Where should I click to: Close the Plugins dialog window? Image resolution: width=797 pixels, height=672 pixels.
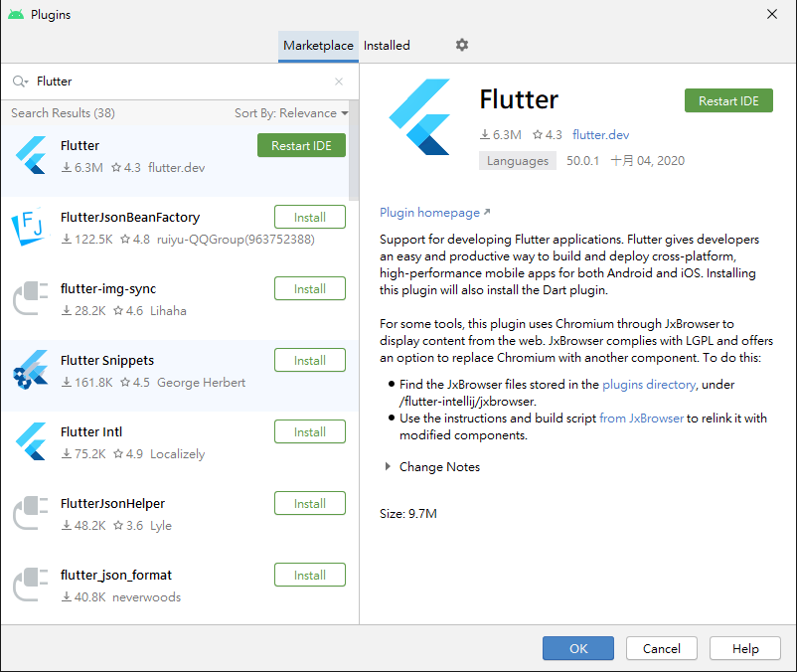click(771, 14)
